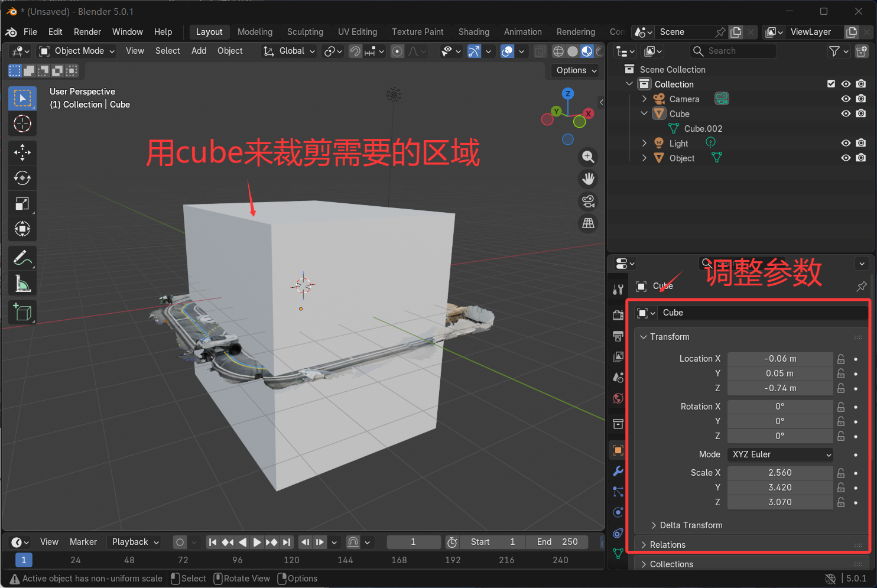Open the Modifier properties wrench tab
877x588 pixels.
(617, 471)
